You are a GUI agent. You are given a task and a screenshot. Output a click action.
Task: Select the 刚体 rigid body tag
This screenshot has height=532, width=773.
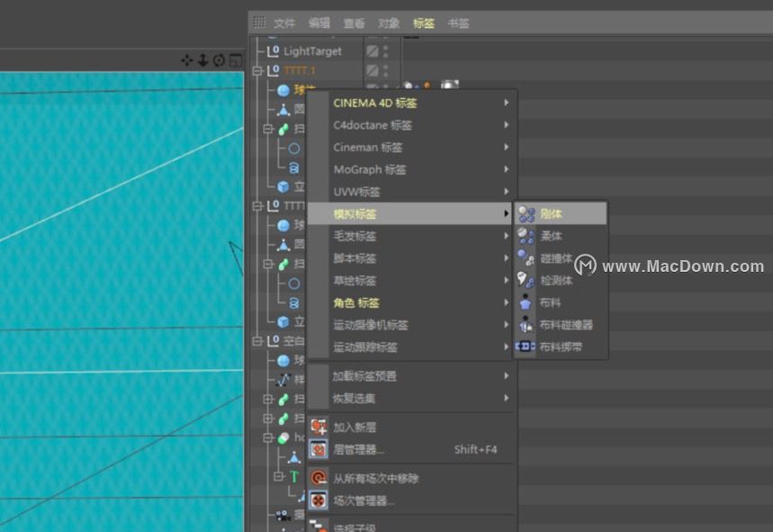[560, 214]
